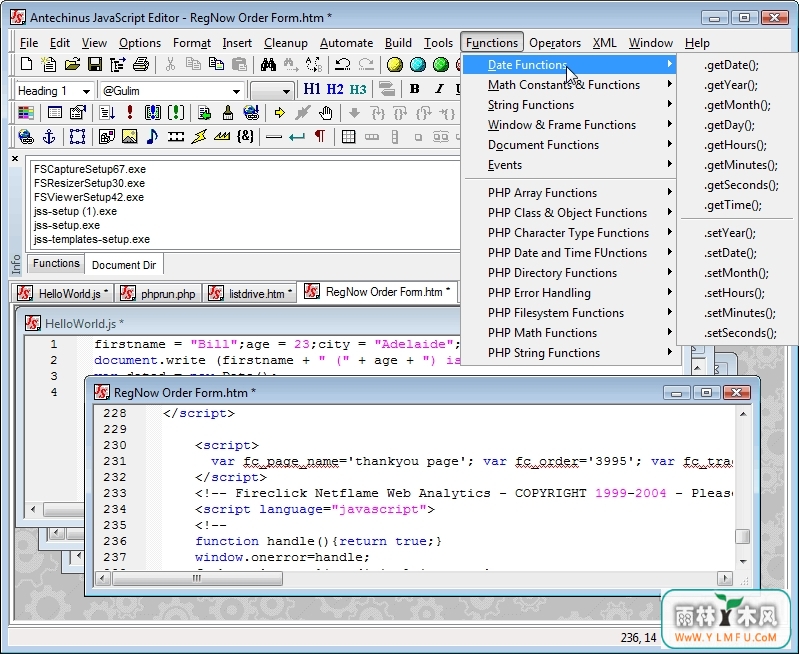Choose .setHours(); from the submenu
Screen dimensions: 799x654
(737, 293)
